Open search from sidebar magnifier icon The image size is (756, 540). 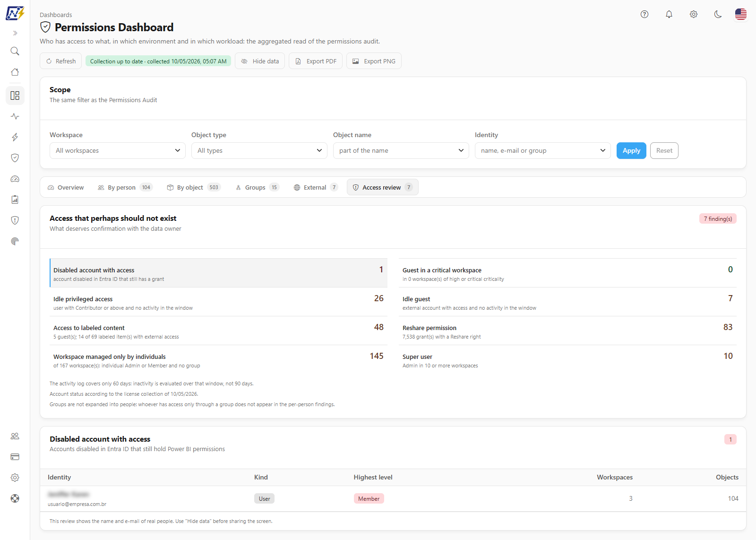(15, 51)
